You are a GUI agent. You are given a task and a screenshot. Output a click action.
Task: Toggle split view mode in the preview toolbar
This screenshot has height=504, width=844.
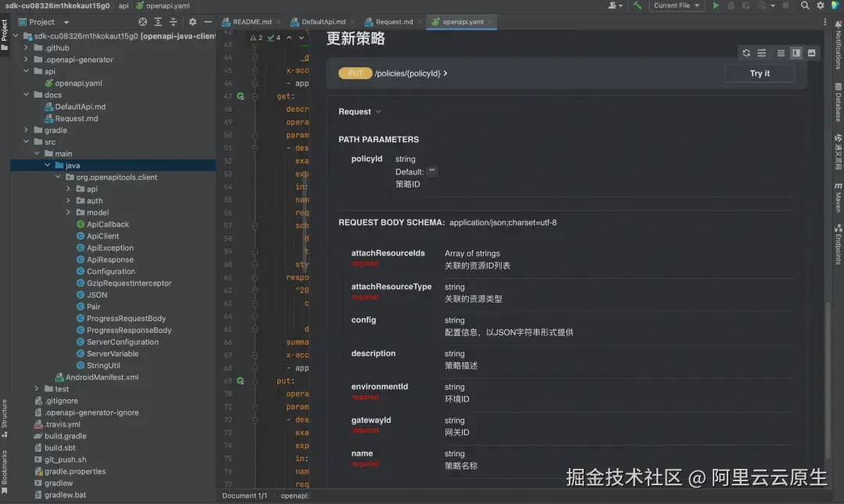click(796, 52)
